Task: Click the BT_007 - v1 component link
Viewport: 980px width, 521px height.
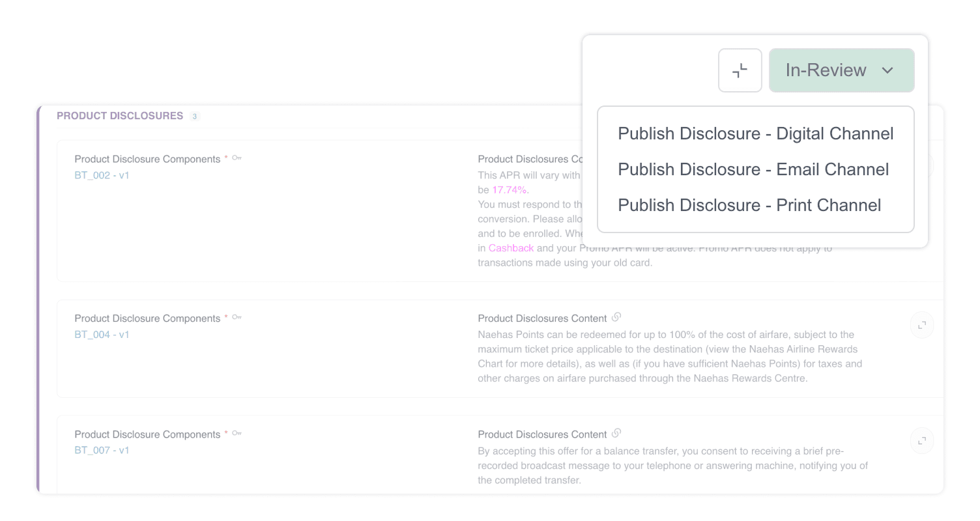Action: [101, 450]
